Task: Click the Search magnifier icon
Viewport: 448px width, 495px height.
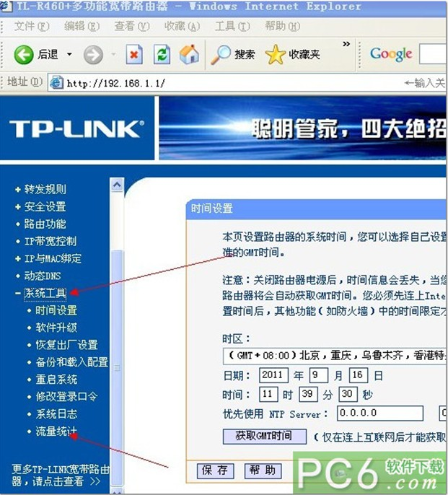Action: pyautogui.click(x=221, y=55)
